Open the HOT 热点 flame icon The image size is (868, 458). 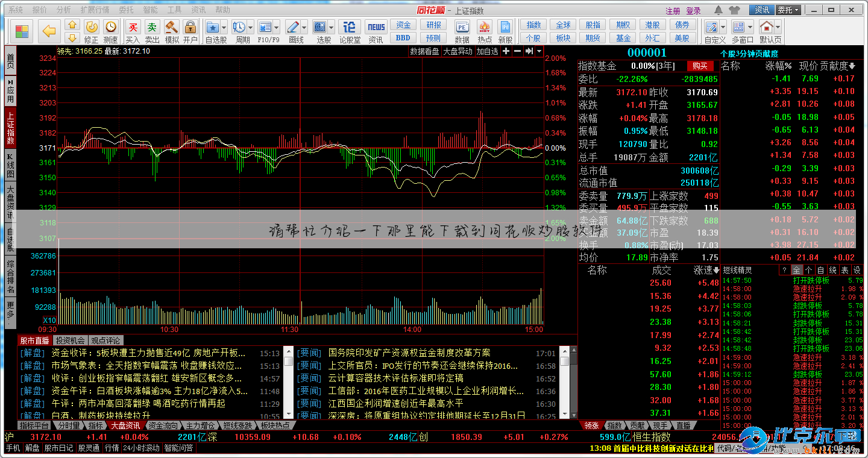[x=484, y=27]
